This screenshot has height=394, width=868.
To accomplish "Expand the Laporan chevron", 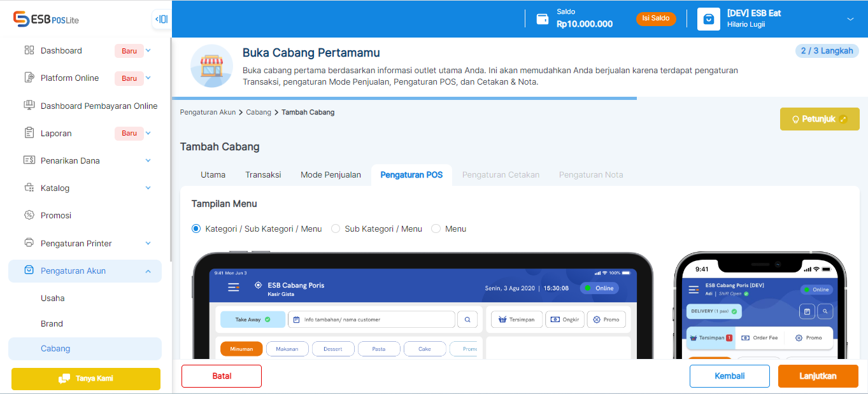I will (x=148, y=133).
